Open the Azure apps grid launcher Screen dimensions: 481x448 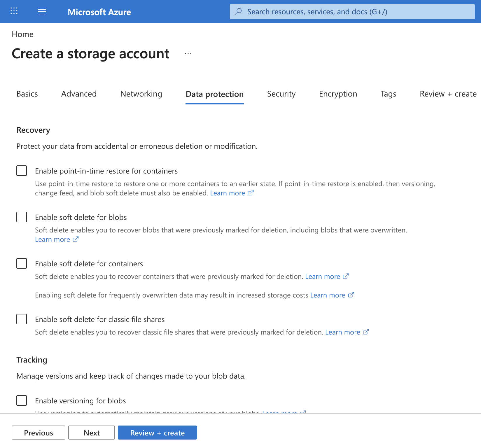[x=14, y=11]
